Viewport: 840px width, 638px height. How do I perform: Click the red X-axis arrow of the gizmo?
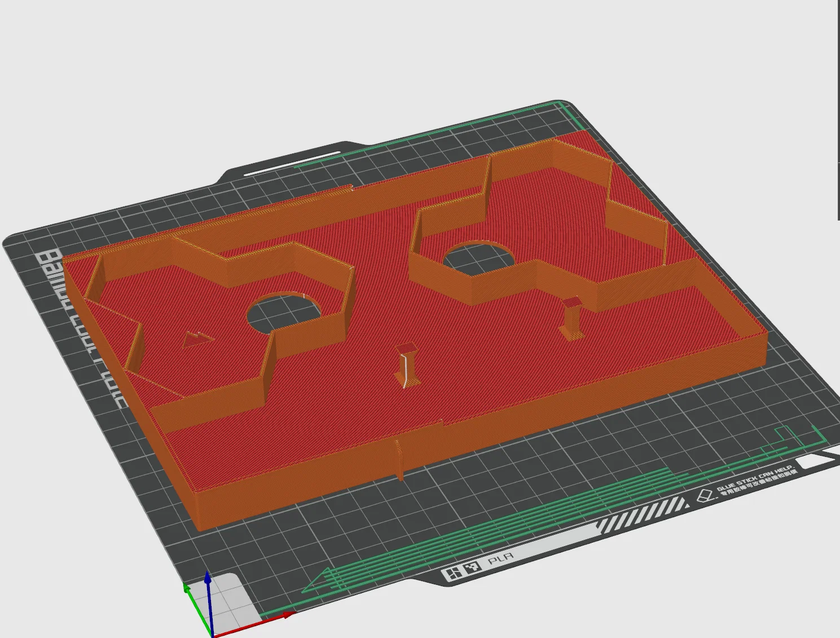(x=254, y=623)
